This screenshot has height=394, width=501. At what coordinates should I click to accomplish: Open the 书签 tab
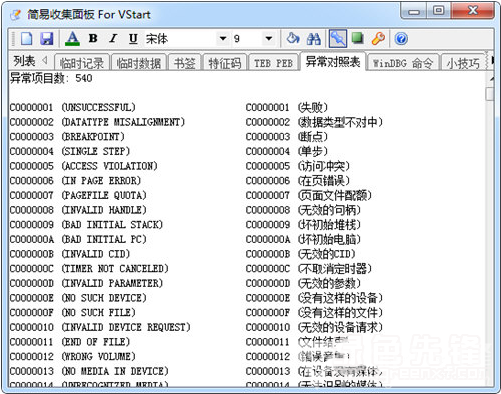point(185,63)
